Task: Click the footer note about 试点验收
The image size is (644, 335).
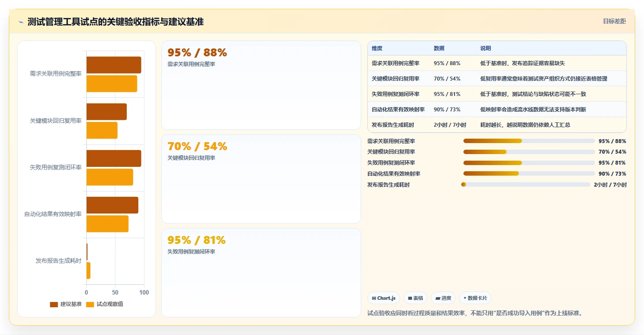Action: click(x=475, y=313)
